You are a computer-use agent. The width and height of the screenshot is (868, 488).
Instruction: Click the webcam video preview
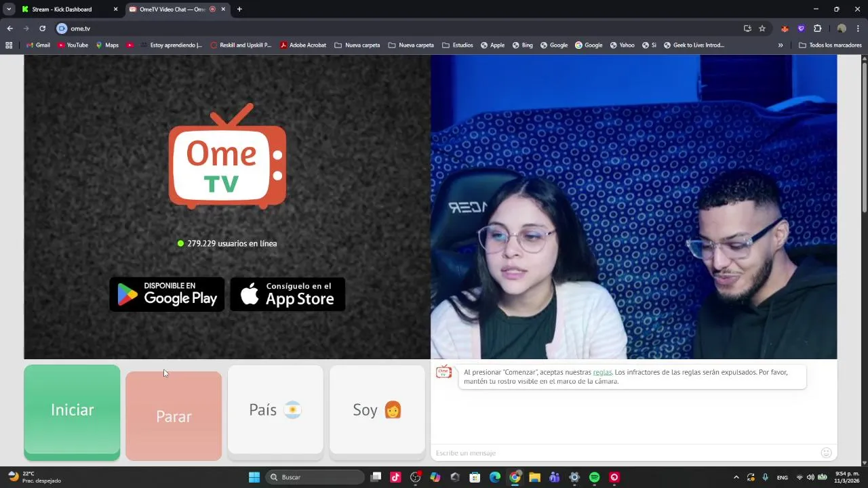[x=633, y=207]
